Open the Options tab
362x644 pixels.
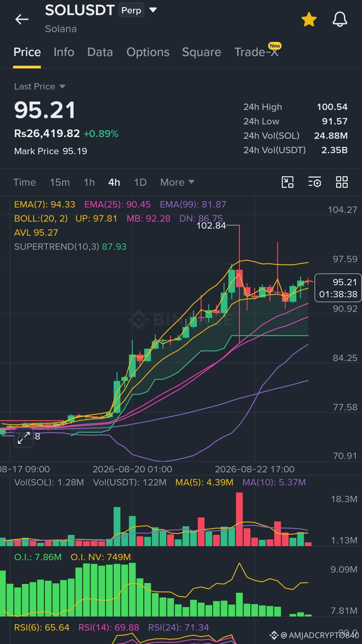[x=148, y=52]
